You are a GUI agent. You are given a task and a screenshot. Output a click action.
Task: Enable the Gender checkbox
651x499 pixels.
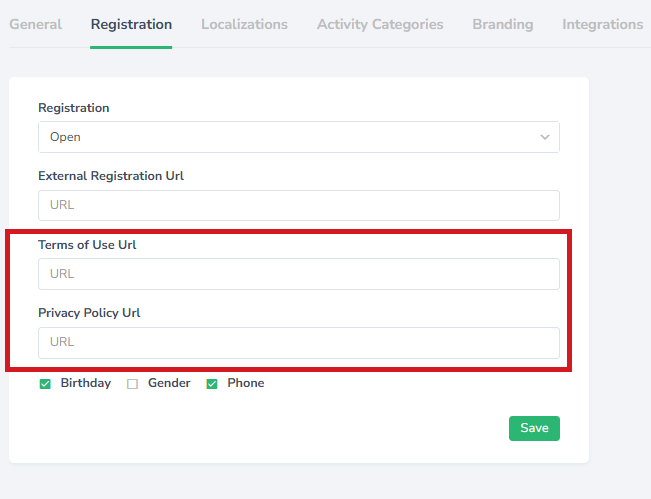tap(132, 384)
